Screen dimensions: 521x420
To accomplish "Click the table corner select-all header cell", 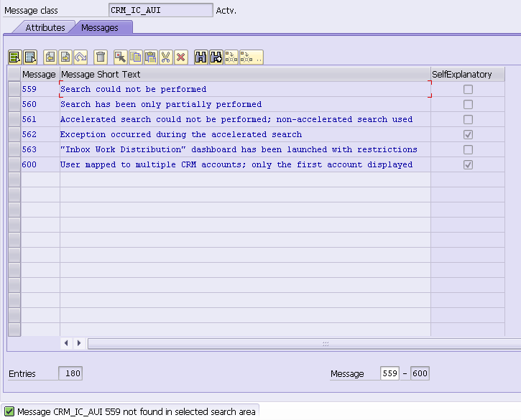I will tap(14, 74).
